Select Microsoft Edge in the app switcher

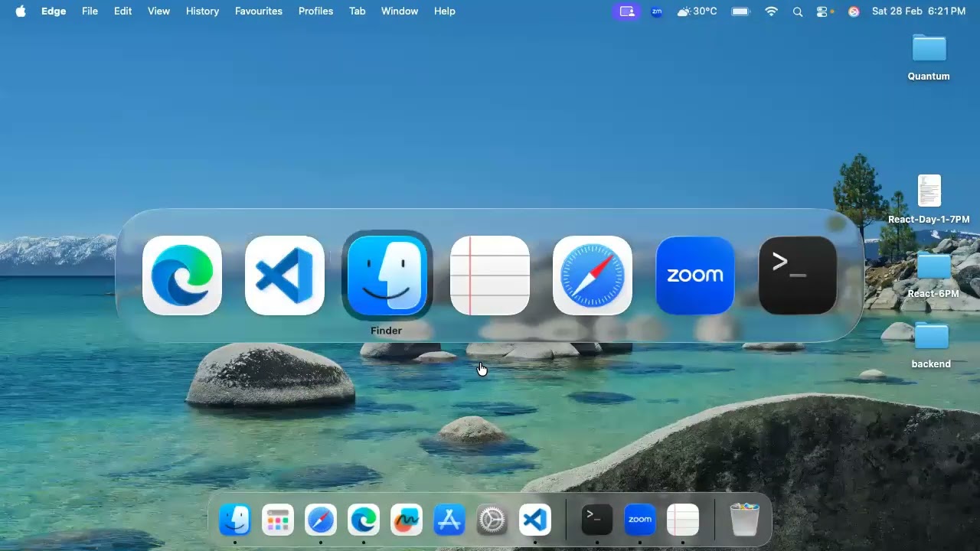[x=182, y=275]
